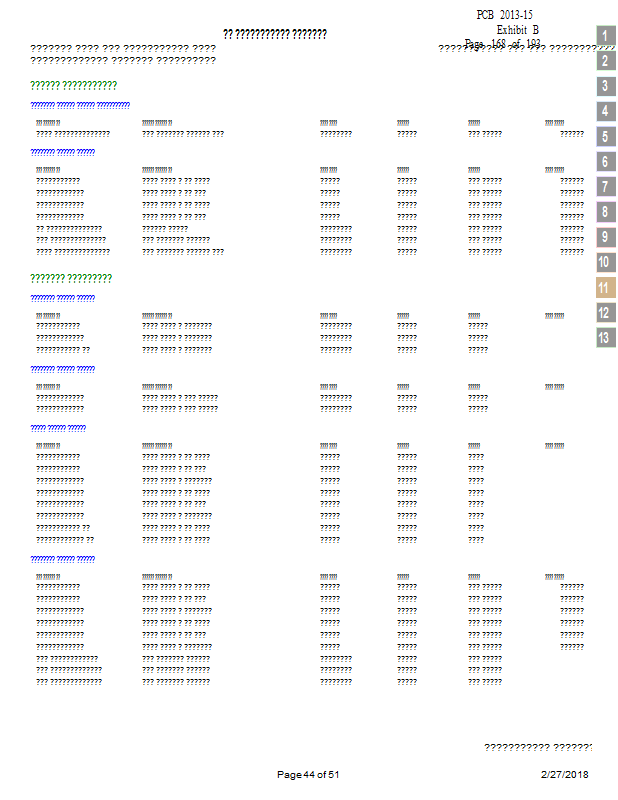The image size is (618, 800).
Task: Jump to tab 4 on right edge
Action: (605, 111)
